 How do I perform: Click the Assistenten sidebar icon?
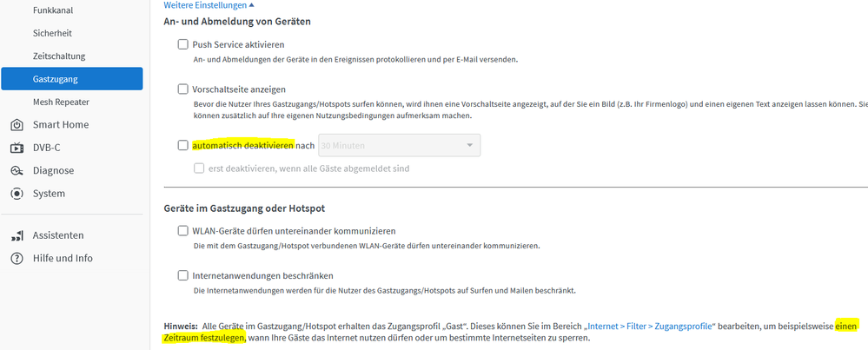17,235
